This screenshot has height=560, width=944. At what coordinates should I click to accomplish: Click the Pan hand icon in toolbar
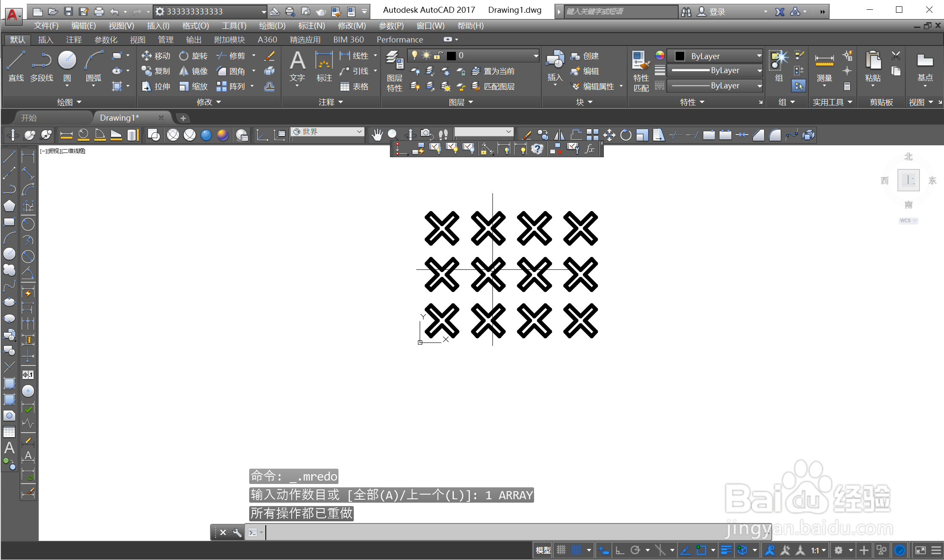point(377,135)
